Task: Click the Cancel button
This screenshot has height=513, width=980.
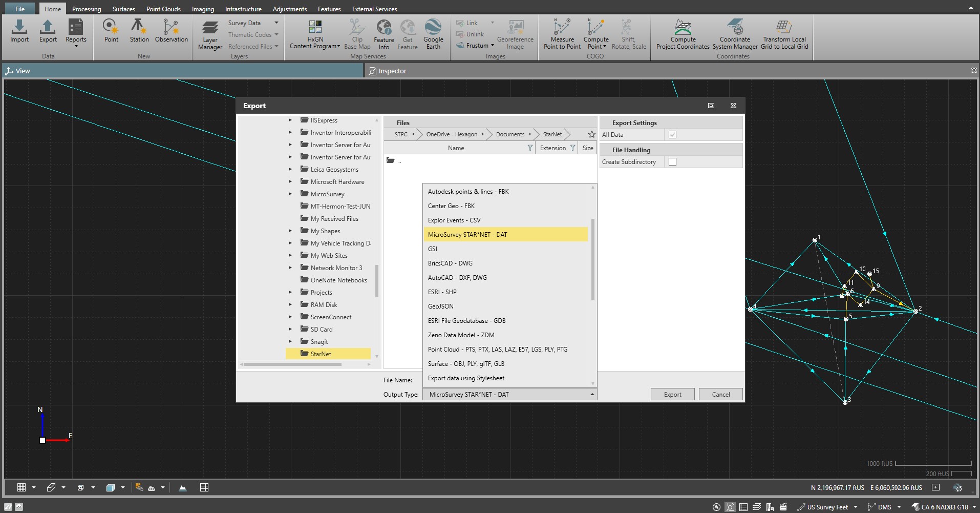Action: pos(720,395)
